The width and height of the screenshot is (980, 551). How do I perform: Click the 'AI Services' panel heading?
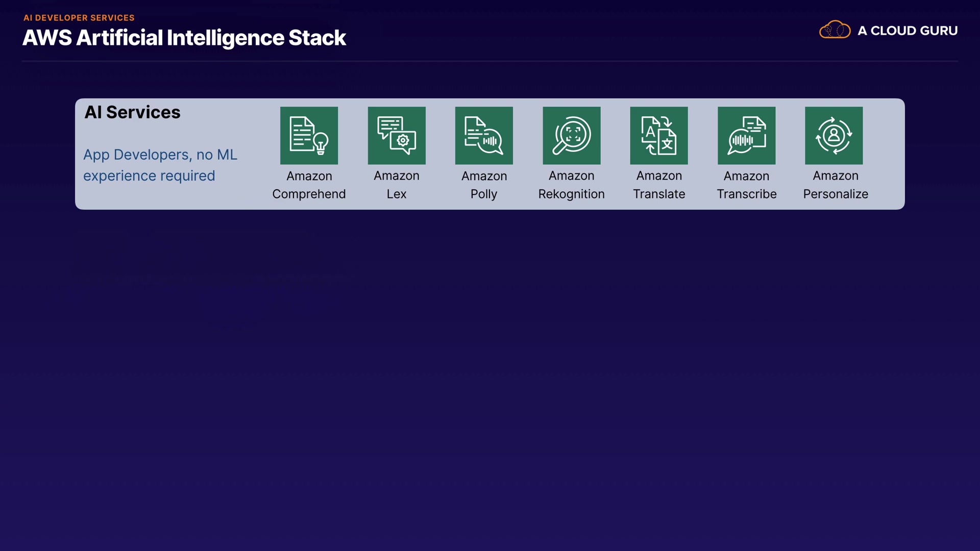[132, 112]
